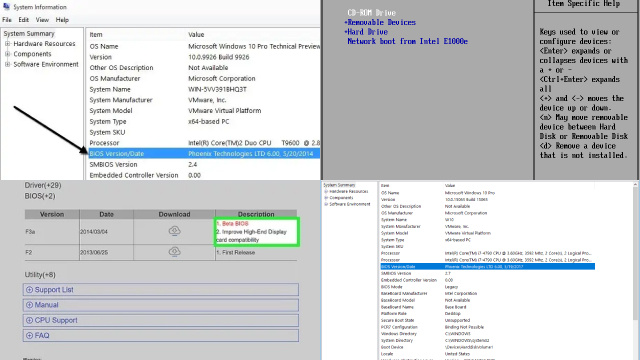Image resolution: width=640 pixels, height=360 pixels.
Task: Click the system name WIN-5VV3918HQ3T
Action: tap(217, 89)
